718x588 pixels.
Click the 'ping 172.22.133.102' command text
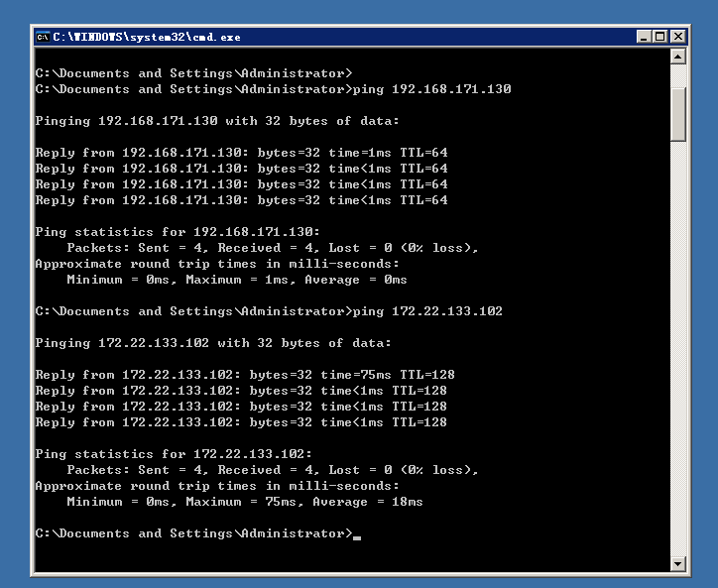click(427, 311)
